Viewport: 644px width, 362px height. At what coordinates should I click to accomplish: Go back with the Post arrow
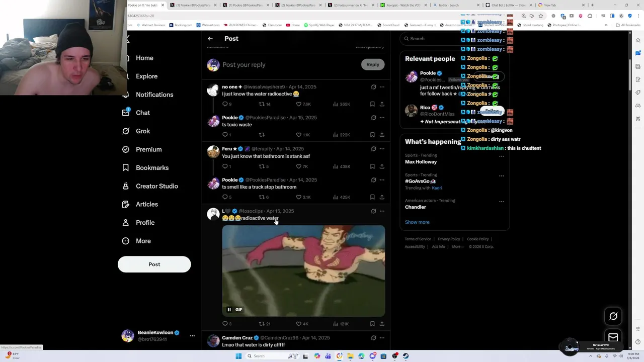coord(210,39)
